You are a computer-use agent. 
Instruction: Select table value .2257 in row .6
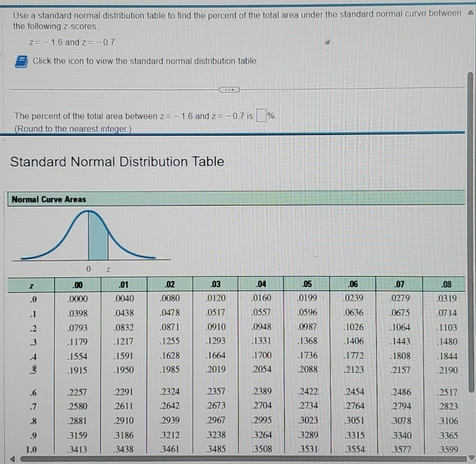pyautogui.click(x=77, y=392)
